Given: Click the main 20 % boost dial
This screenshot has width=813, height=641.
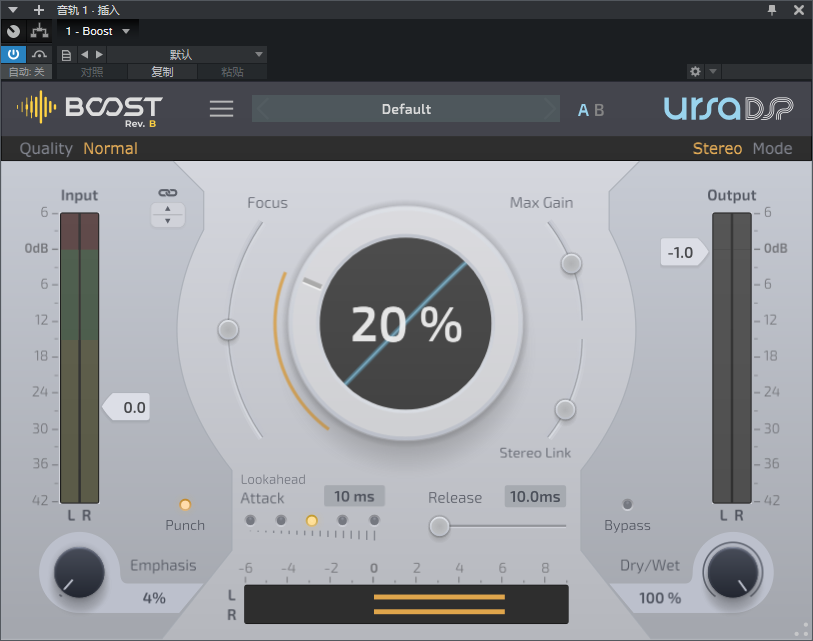Looking at the screenshot, I should (x=405, y=324).
